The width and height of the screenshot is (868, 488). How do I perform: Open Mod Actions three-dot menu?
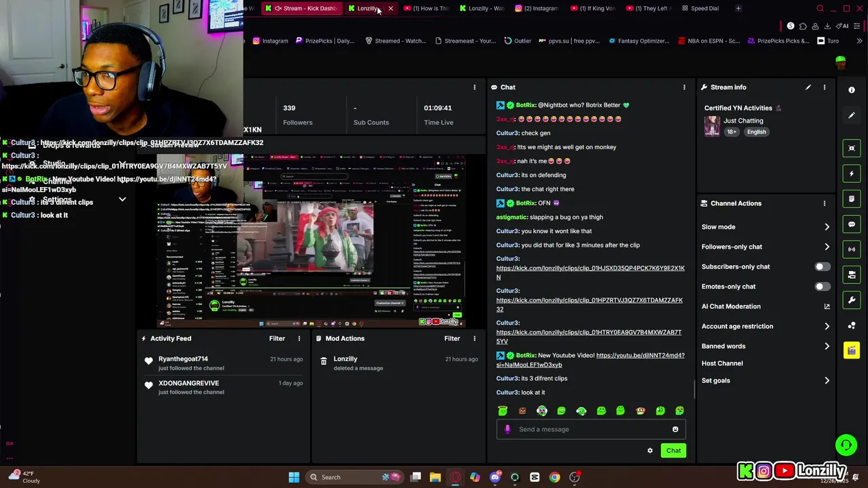475,338
